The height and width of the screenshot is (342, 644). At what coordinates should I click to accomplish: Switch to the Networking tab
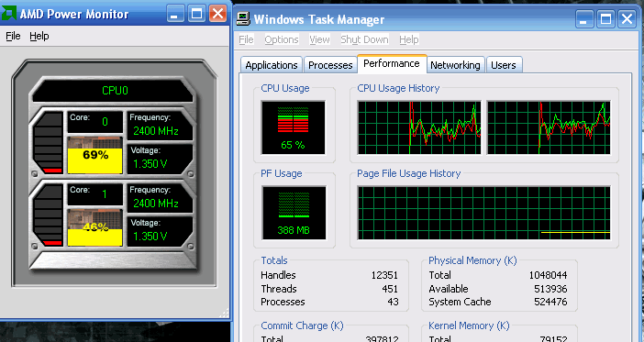pyautogui.click(x=455, y=65)
